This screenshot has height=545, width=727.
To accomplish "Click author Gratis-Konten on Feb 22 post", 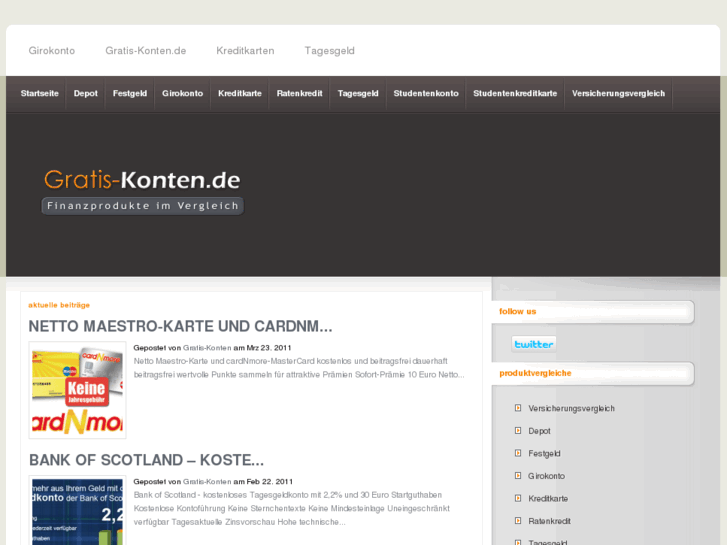I will pyautogui.click(x=207, y=482).
